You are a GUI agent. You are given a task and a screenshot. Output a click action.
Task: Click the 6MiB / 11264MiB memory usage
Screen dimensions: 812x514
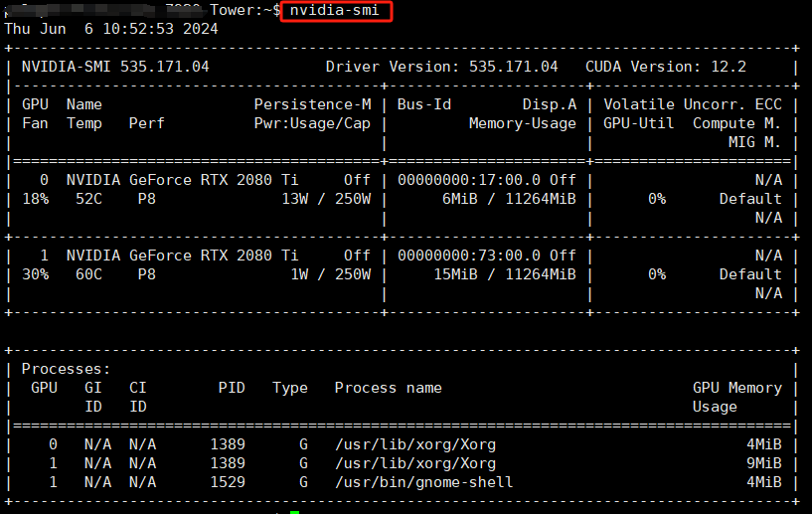pyautogui.click(x=508, y=199)
